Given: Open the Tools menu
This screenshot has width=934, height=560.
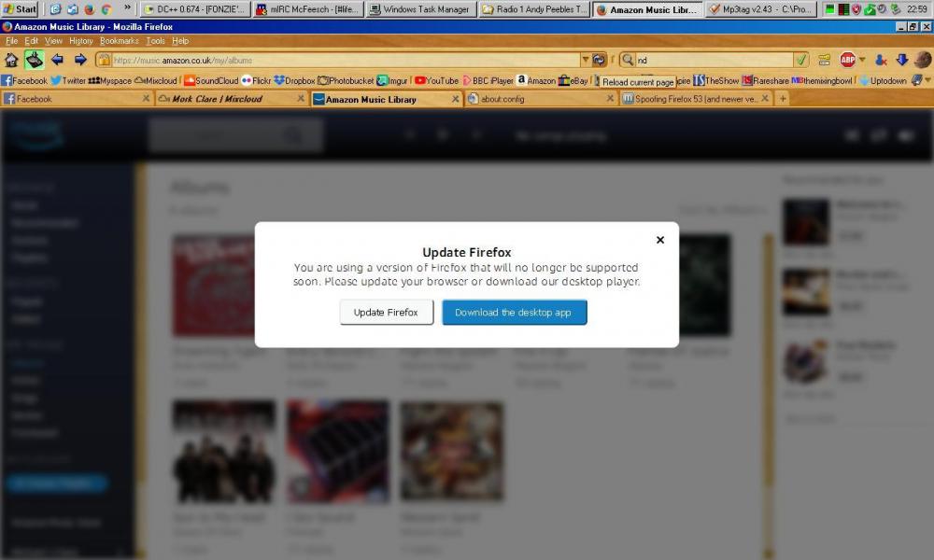Looking at the screenshot, I should pyautogui.click(x=155, y=41).
